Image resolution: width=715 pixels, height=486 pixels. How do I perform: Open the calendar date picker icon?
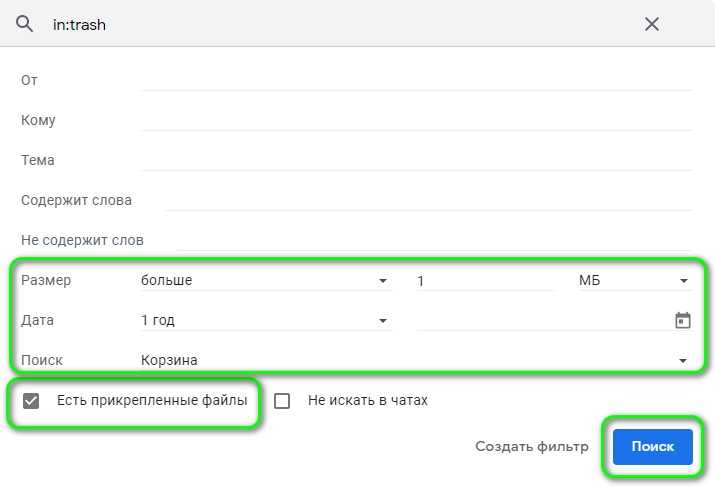coord(682,321)
